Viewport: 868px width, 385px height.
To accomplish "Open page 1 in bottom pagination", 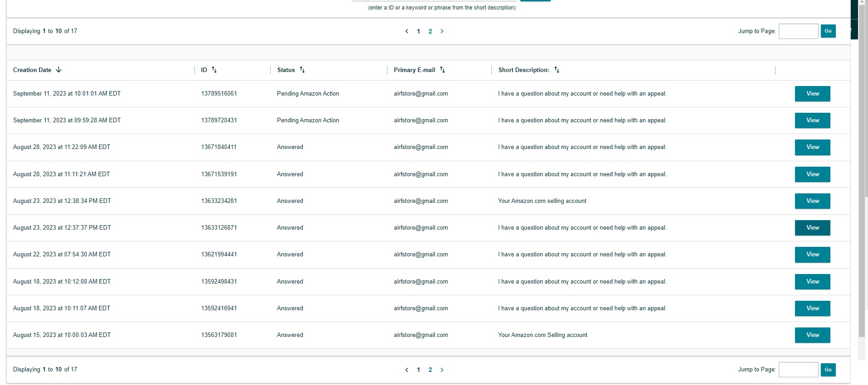I will (418, 370).
